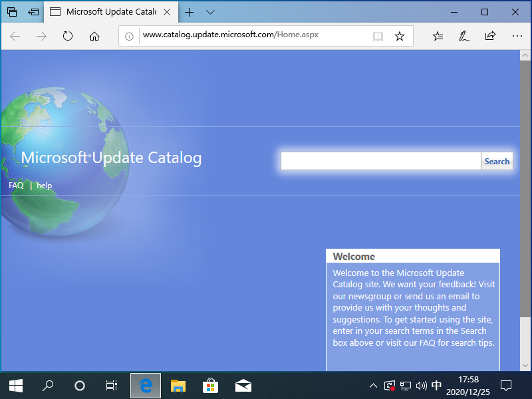Open the FAQ link
Image resolution: width=532 pixels, height=399 pixels.
[x=16, y=186]
